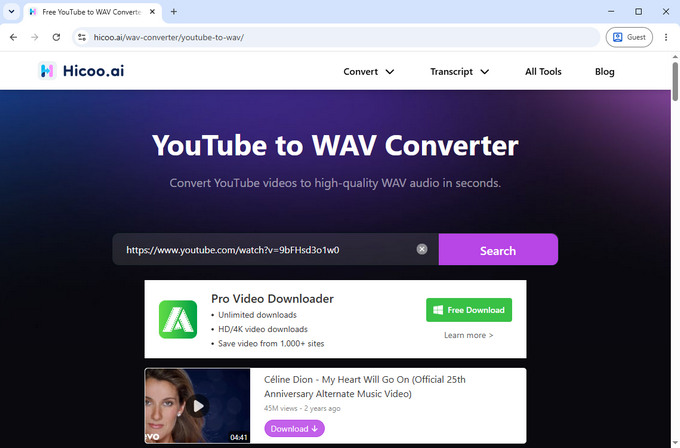Open the tab search dropdown arrow

pos(12,12)
